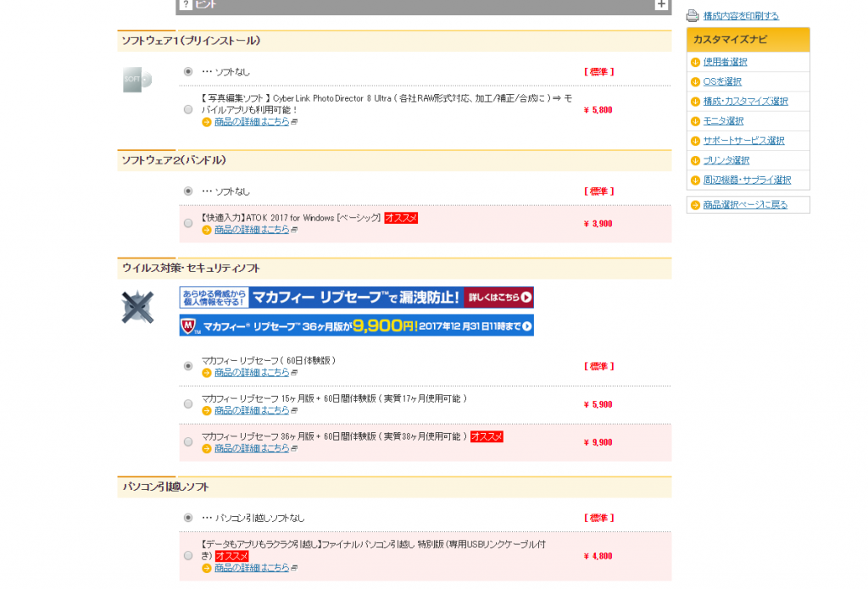Select マカフィー リブセーフ 15ヶ月版 option

(x=188, y=404)
